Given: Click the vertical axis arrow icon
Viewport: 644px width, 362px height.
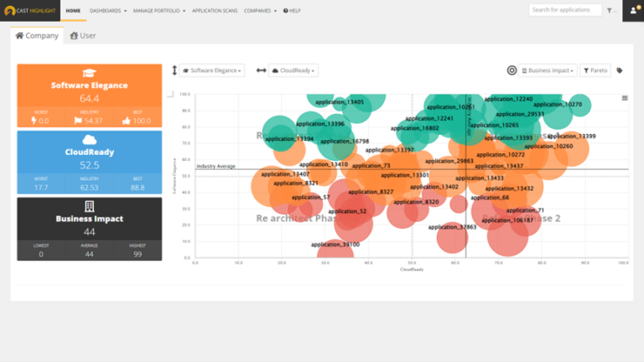Looking at the screenshot, I should point(174,70).
